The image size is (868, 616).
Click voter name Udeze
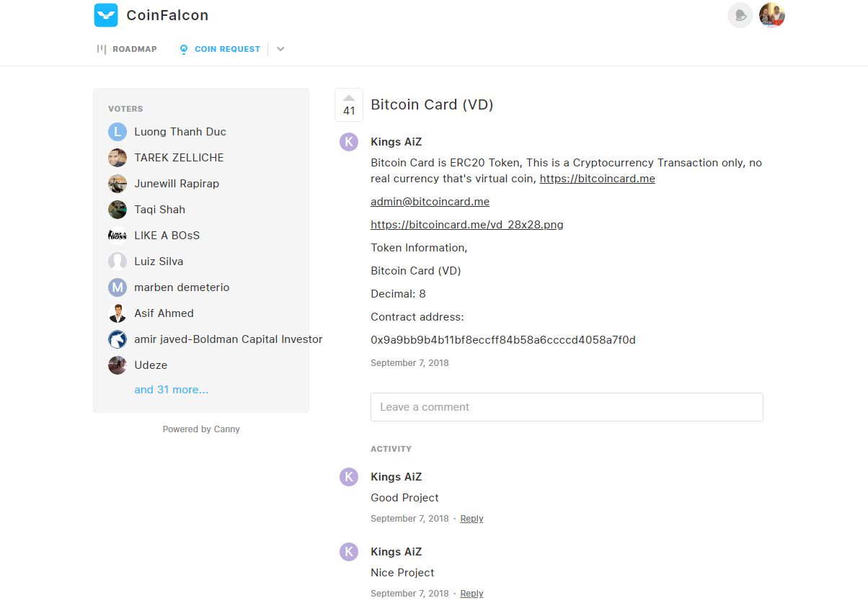coord(151,365)
